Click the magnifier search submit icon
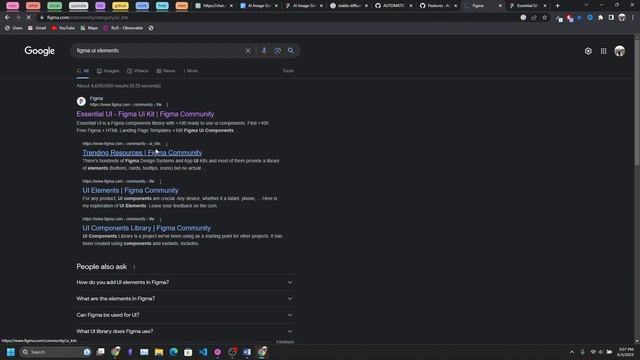This screenshot has height=360, width=640. point(291,51)
